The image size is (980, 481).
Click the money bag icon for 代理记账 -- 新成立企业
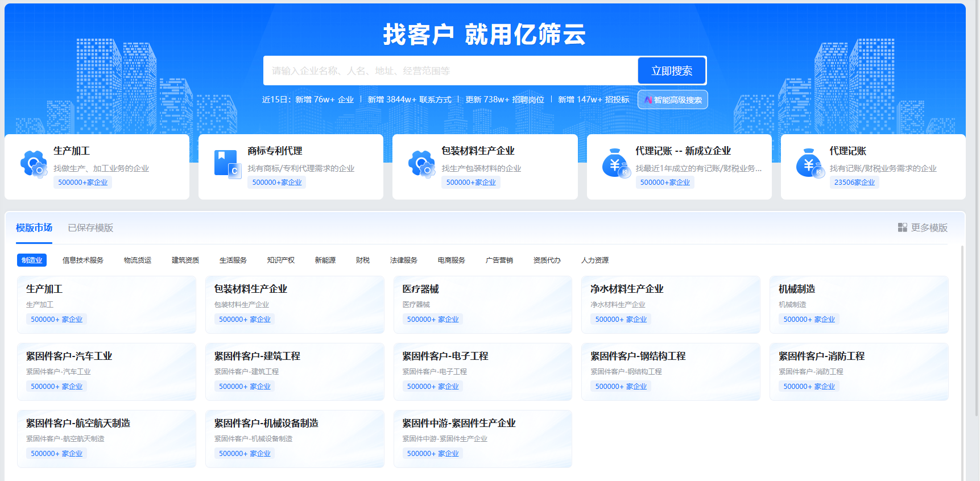click(617, 164)
